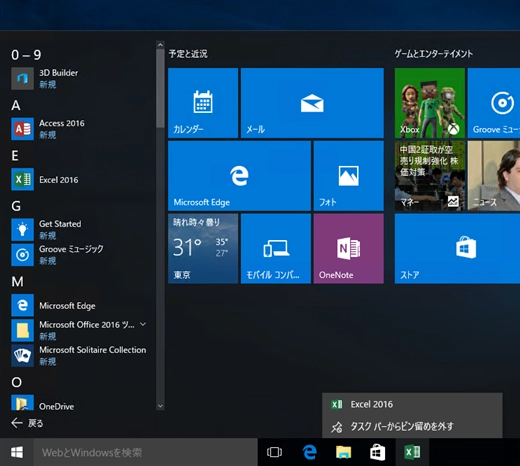Open the Groove ミュージック tile
Viewport: 520px width, 466px height.
494,103
